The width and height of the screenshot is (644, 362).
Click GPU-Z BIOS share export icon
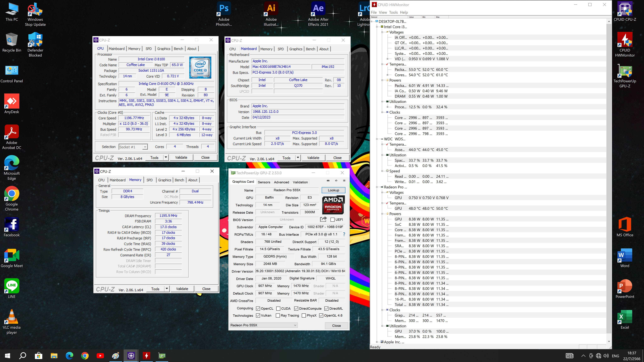(x=323, y=219)
